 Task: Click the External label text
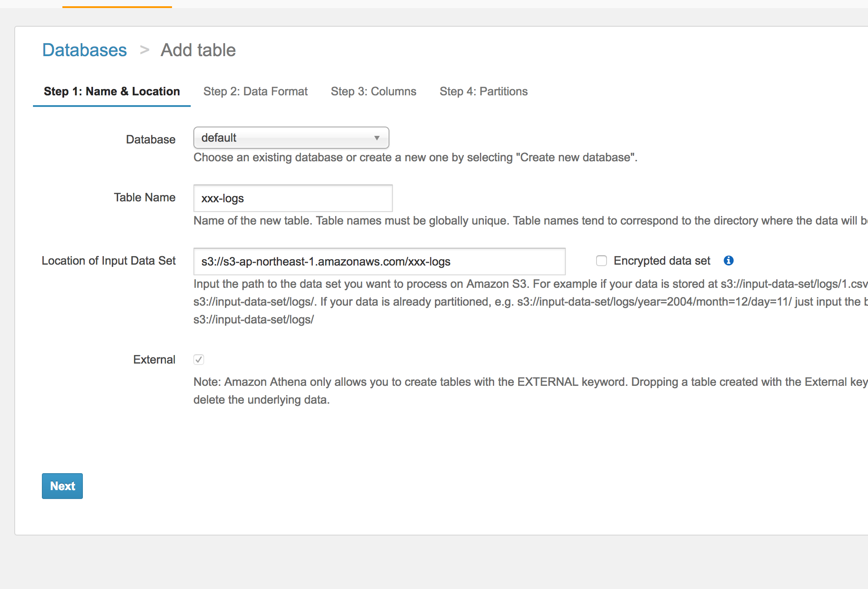(x=154, y=360)
